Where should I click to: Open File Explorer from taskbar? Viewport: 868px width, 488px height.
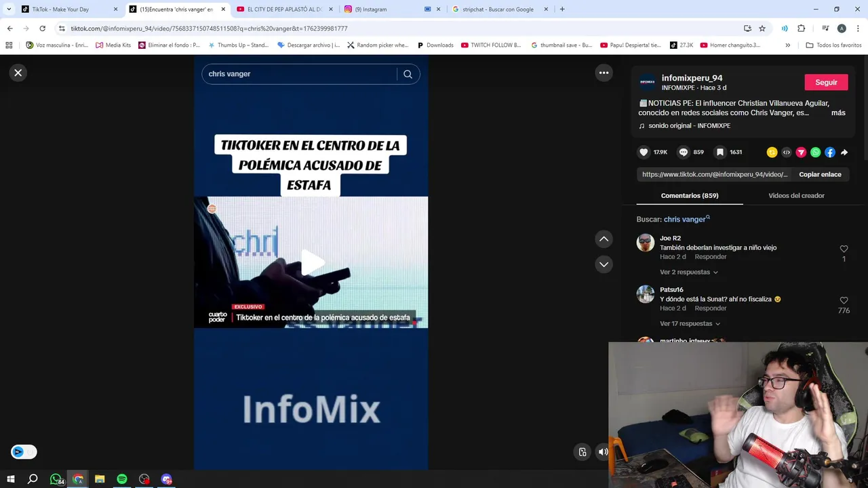click(x=100, y=479)
